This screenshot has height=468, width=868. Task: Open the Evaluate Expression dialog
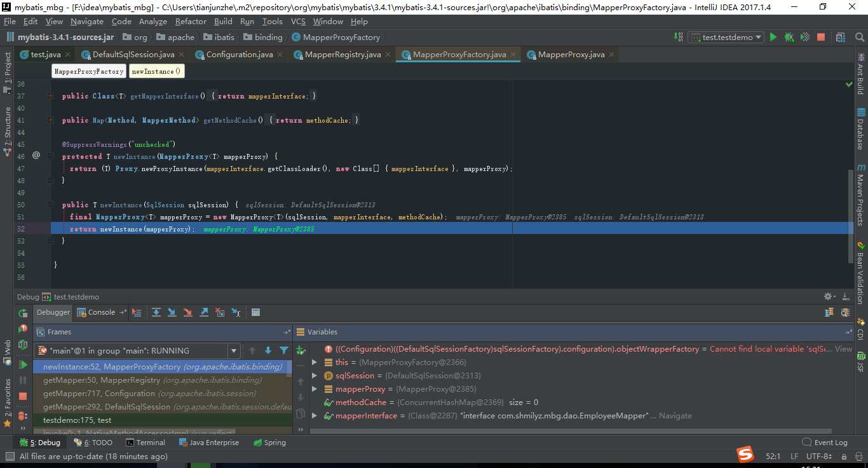tap(255, 312)
